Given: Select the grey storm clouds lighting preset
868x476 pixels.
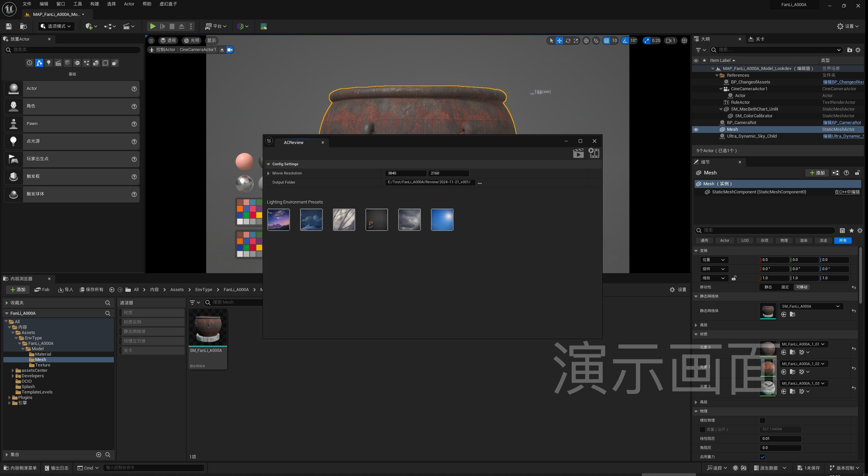Looking at the screenshot, I should click(x=409, y=220).
